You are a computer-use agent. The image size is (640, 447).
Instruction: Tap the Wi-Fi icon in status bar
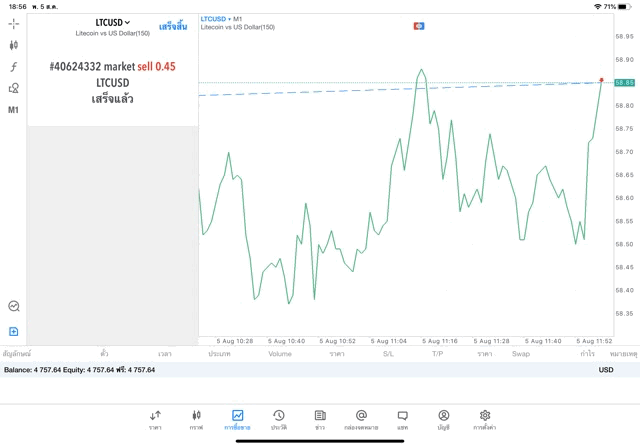[598, 7]
